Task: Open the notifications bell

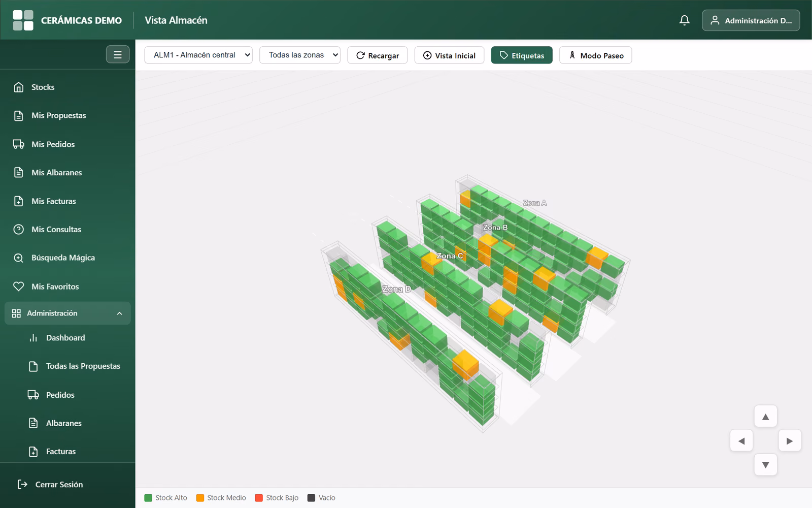Action: click(x=684, y=20)
